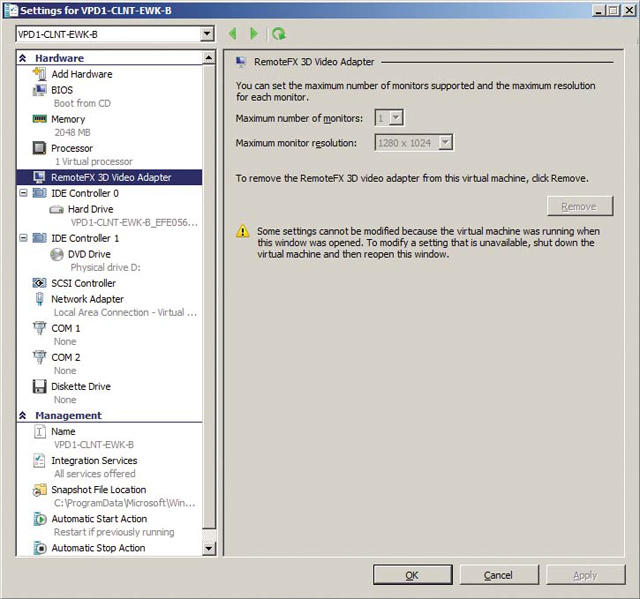Click the SCSI Controller icon

(40, 283)
